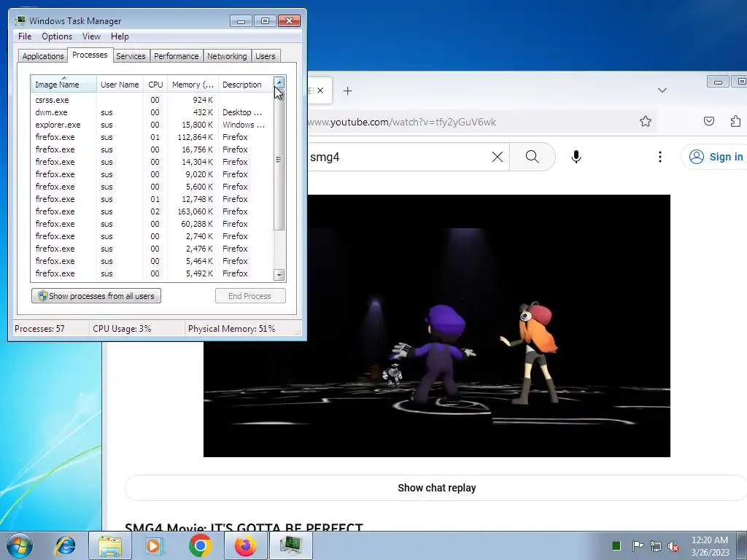This screenshot has width=747, height=560.
Task: Open a new Firefox tab
Action: point(348,90)
